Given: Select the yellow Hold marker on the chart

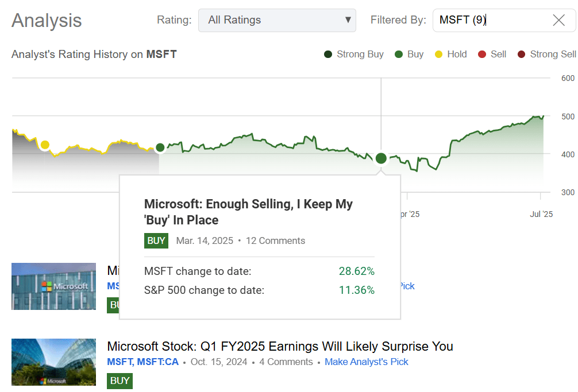Looking at the screenshot, I should 45,146.
